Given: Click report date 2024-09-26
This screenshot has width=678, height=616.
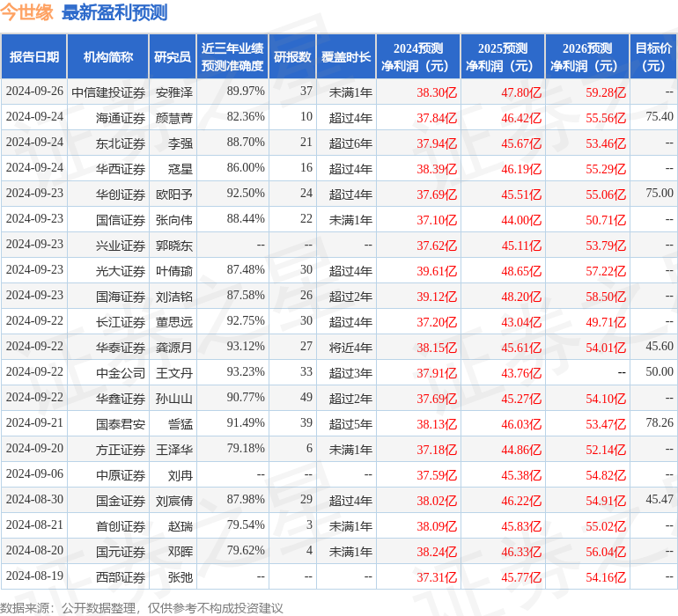Looking at the screenshot, I should (x=34, y=91).
